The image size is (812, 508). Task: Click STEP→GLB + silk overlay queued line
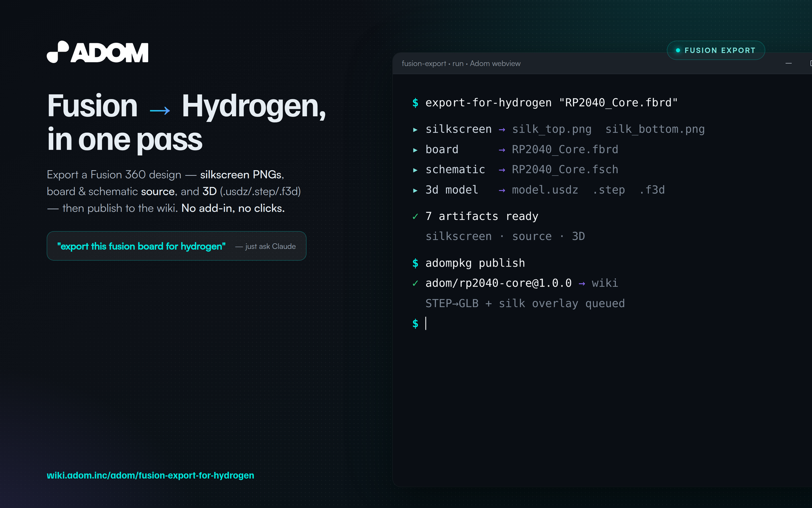coord(525,303)
